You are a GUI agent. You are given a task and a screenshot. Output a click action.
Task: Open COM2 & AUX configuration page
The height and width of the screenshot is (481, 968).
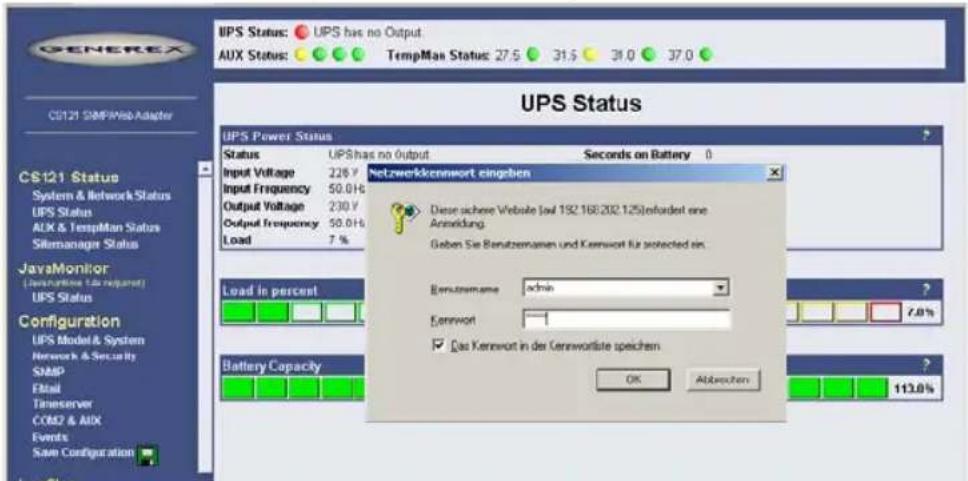click(66, 420)
